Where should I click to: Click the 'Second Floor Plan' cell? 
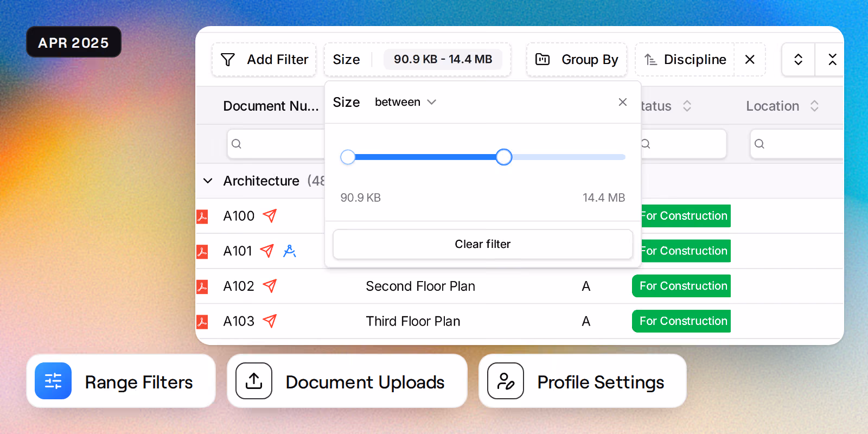[x=420, y=286]
